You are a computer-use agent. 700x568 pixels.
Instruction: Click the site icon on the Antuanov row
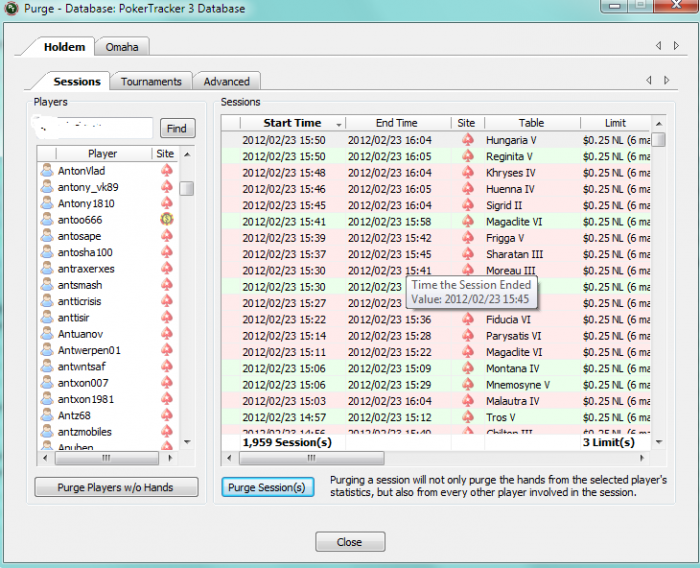click(167, 334)
